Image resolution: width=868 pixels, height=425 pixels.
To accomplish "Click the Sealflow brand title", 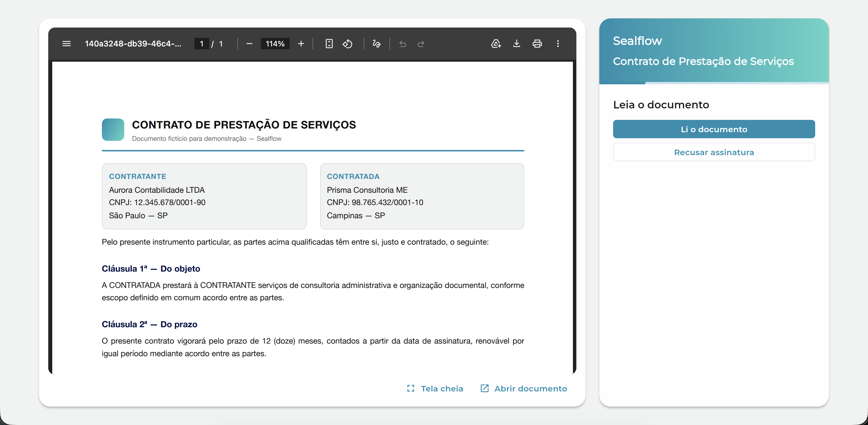I will point(637,41).
